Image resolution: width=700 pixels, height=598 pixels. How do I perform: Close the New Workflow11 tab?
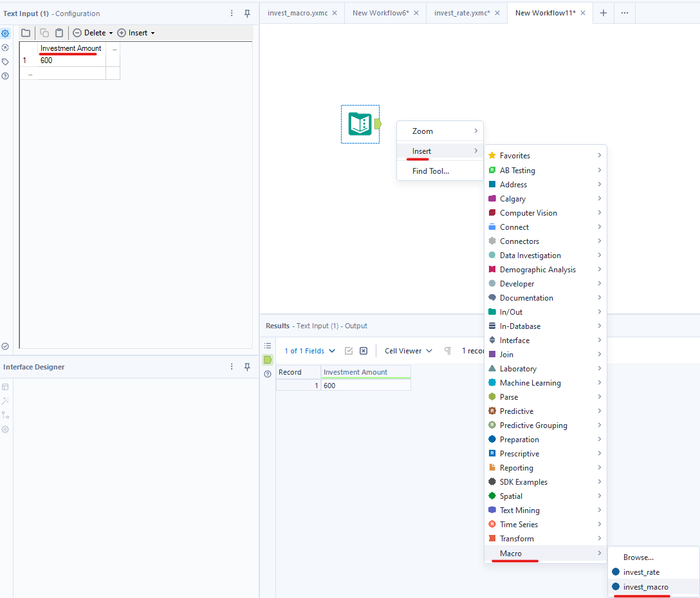(583, 13)
